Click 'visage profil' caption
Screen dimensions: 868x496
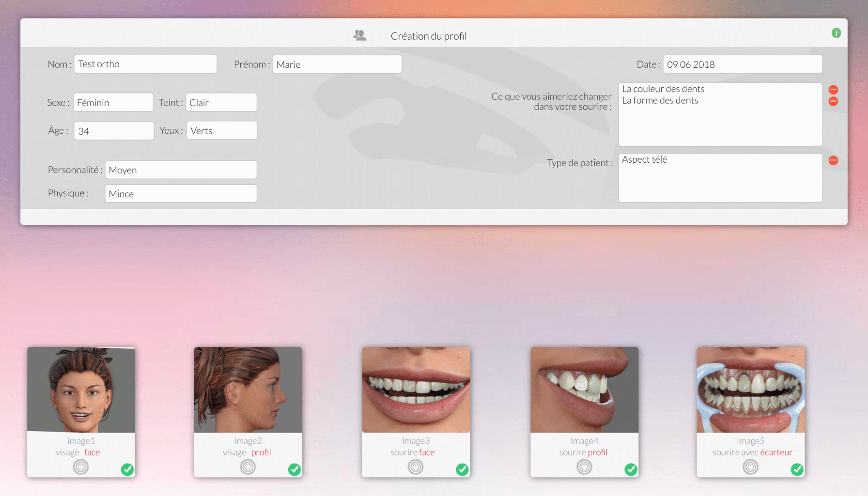point(247,452)
